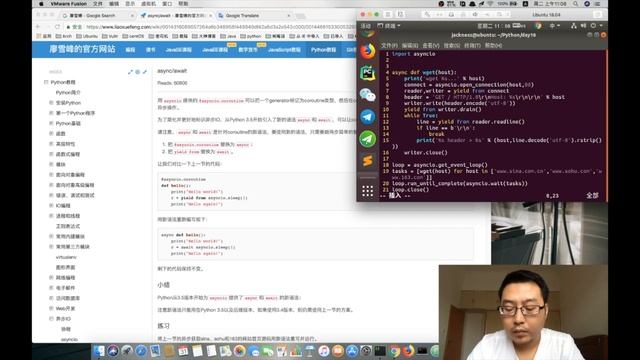Open 查看(V) menu in the Ubuntu terminal
640x360 pixels.
[431, 45]
